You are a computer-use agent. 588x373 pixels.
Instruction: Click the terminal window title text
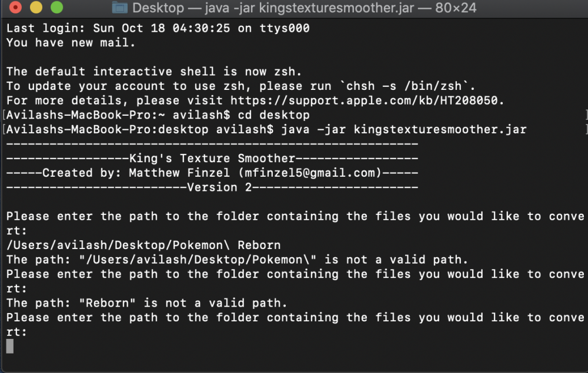304,8
